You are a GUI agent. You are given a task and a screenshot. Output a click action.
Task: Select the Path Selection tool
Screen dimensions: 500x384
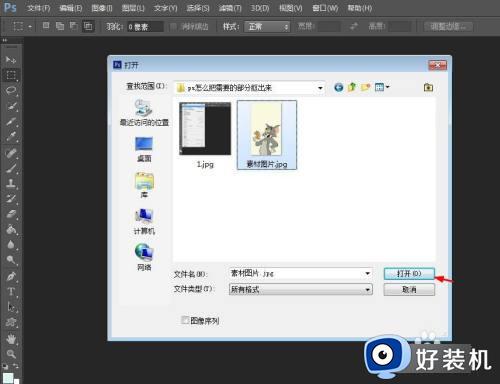(11, 307)
